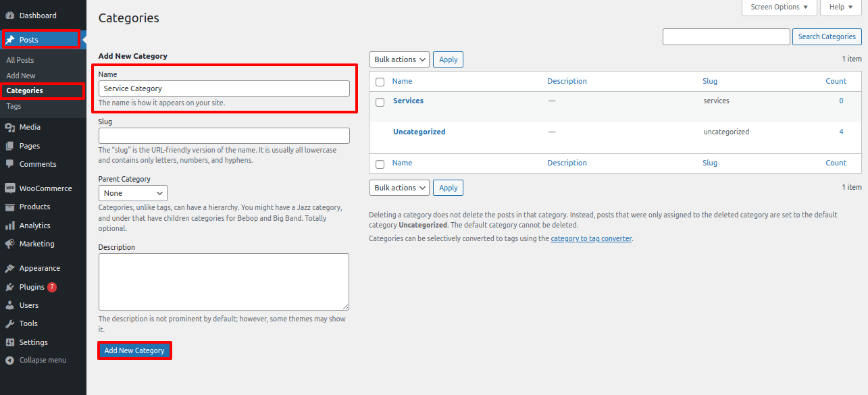Image resolution: width=868 pixels, height=395 pixels.
Task: Open Analytics via bar chart icon
Action: point(10,226)
